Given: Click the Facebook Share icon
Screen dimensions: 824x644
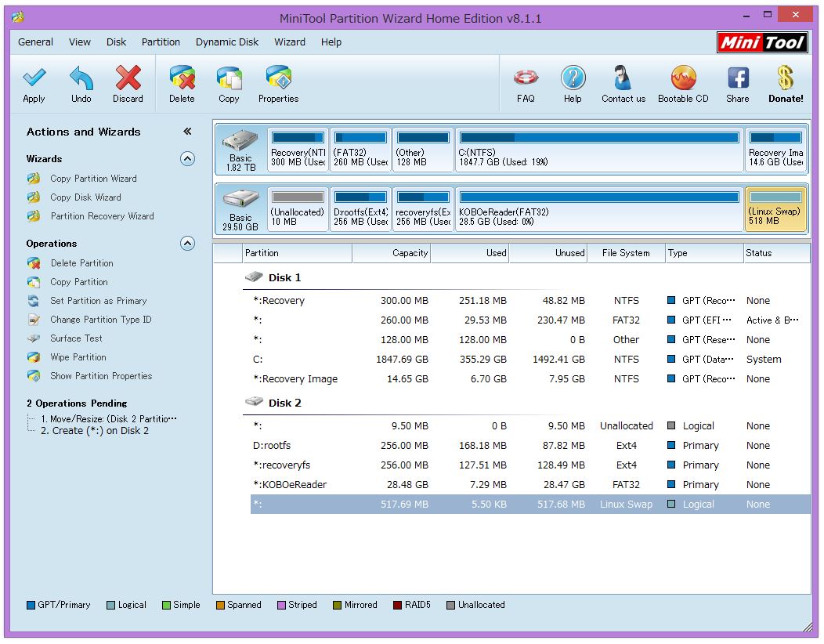Looking at the screenshot, I should coord(738,78).
